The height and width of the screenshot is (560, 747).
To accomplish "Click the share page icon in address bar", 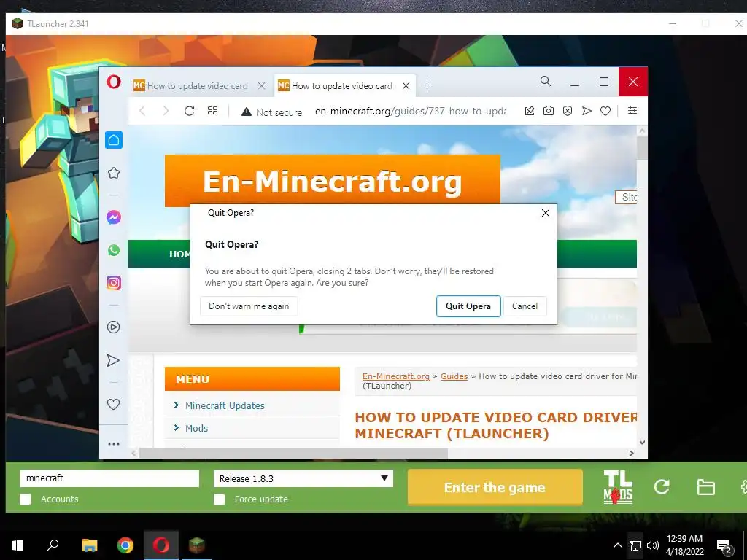I will pos(530,111).
